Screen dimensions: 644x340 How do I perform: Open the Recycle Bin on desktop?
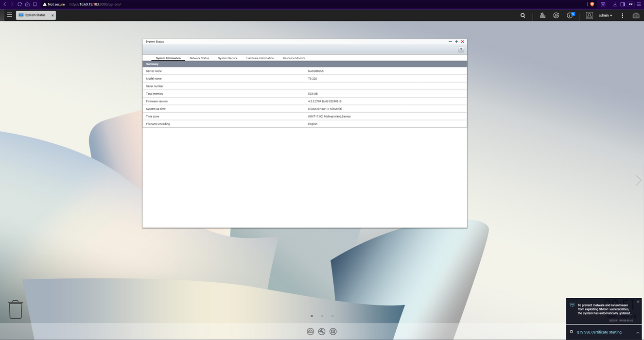[x=16, y=309]
